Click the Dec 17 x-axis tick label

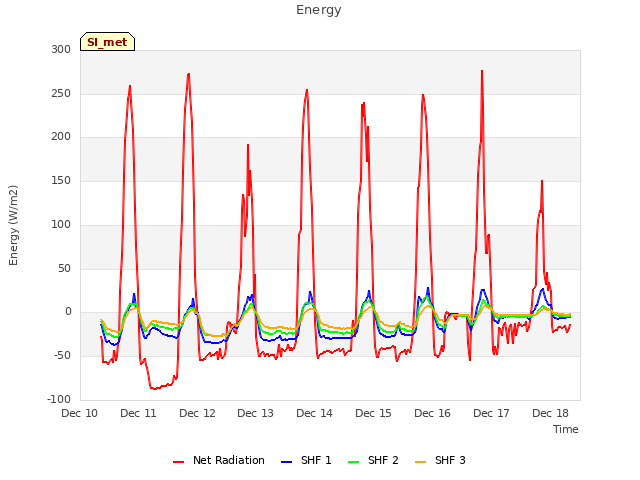pyautogui.click(x=491, y=413)
